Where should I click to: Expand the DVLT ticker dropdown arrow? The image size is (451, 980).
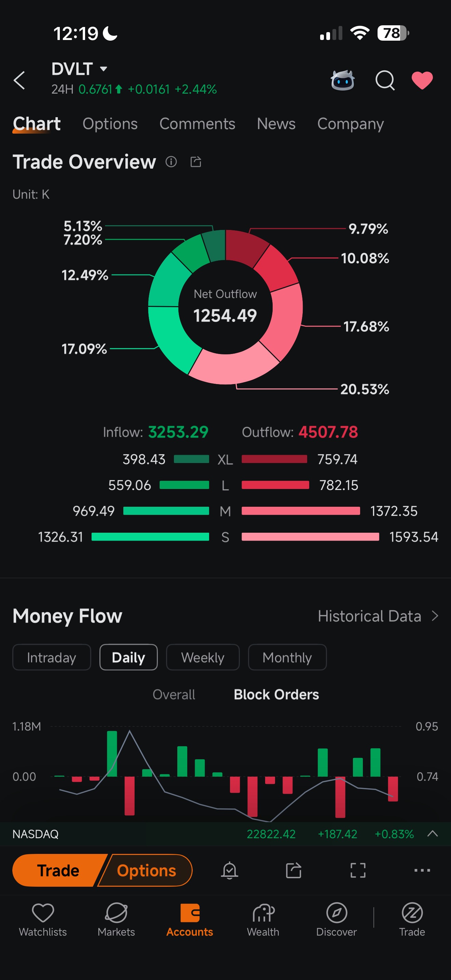click(104, 69)
